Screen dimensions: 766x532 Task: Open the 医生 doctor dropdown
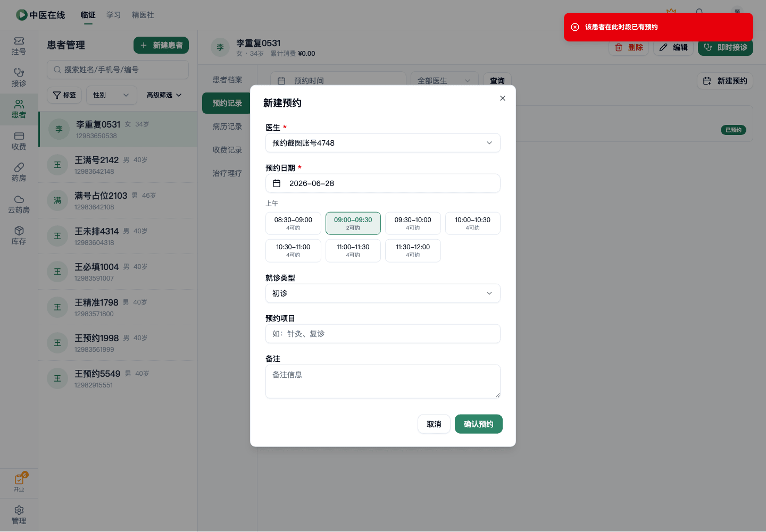[x=383, y=143]
